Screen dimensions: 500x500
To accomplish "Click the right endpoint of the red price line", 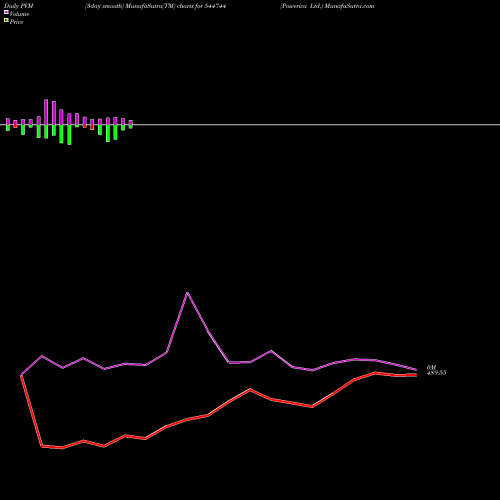I will point(416,375).
